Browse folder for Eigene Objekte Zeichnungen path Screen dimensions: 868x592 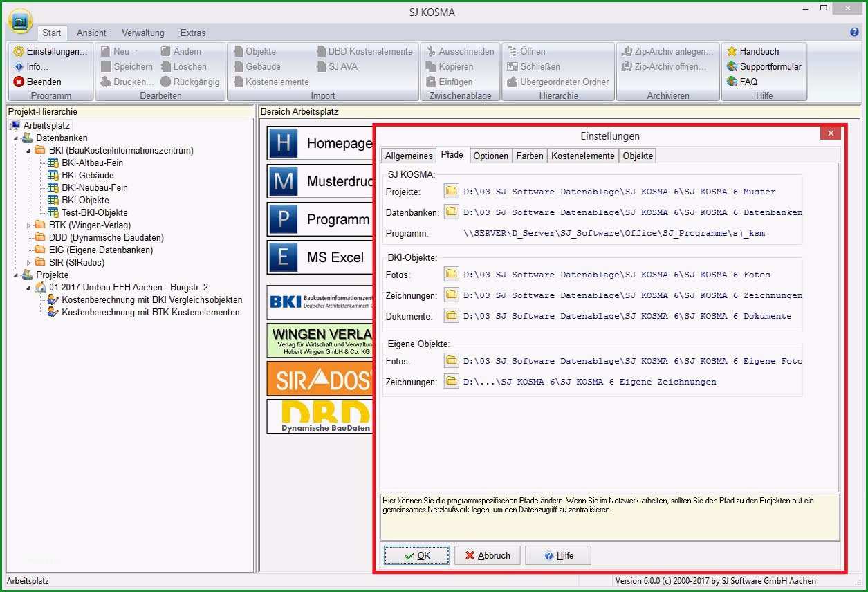[x=452, y=381]
